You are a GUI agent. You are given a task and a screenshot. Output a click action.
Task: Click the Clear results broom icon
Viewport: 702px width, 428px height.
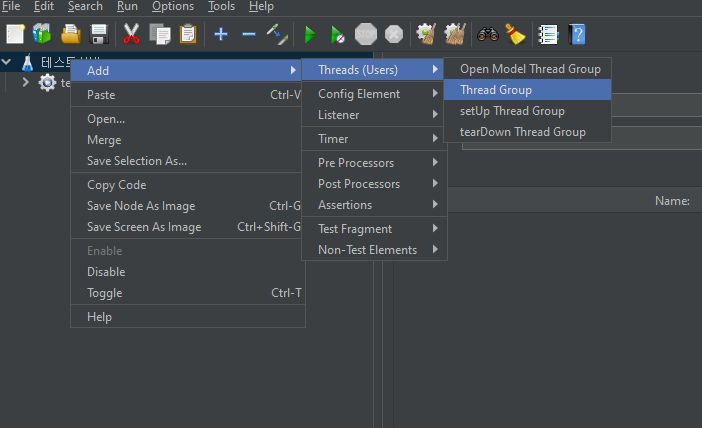coord(426,34)
